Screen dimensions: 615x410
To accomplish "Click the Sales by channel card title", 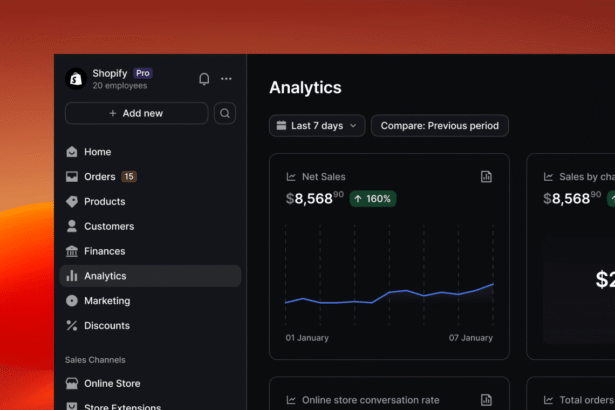I will click(587, 177).
